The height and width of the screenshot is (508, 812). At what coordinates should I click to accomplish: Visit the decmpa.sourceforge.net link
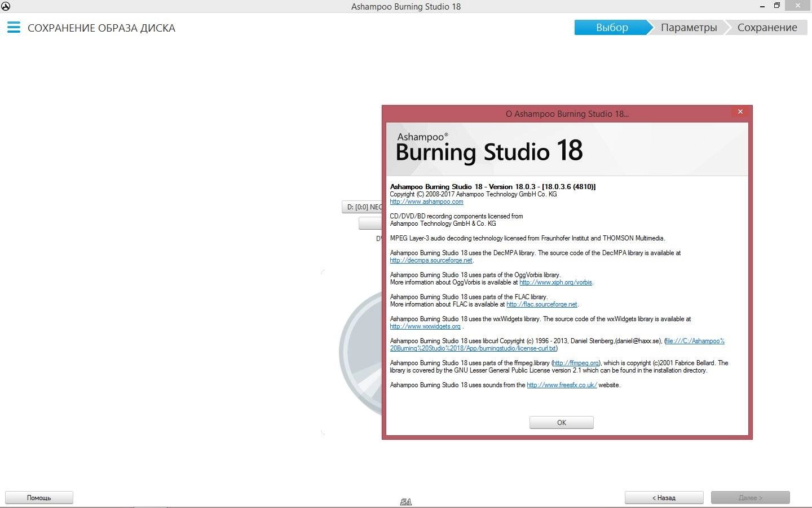[x=431, y=260]
